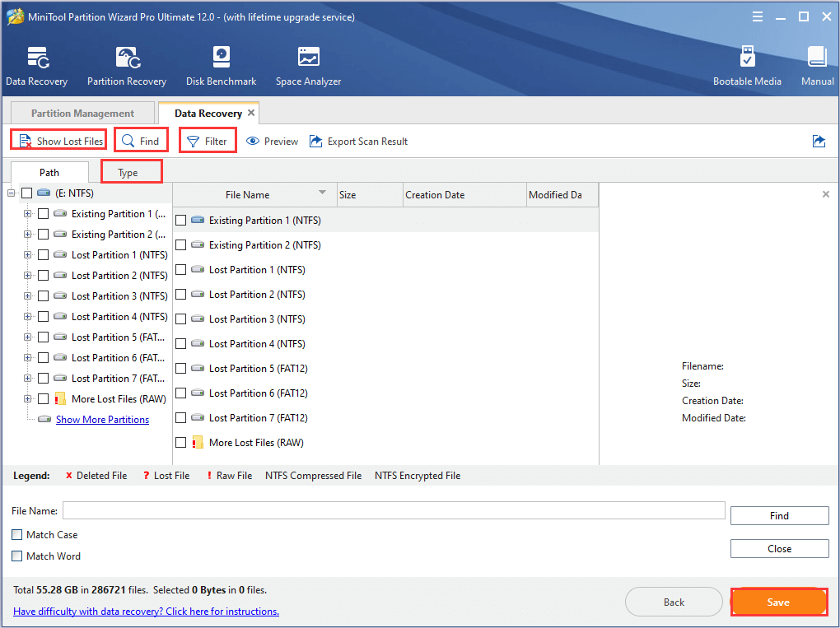
Task: Click the Find magnifier in the toolbar
Action: point(140,142)
